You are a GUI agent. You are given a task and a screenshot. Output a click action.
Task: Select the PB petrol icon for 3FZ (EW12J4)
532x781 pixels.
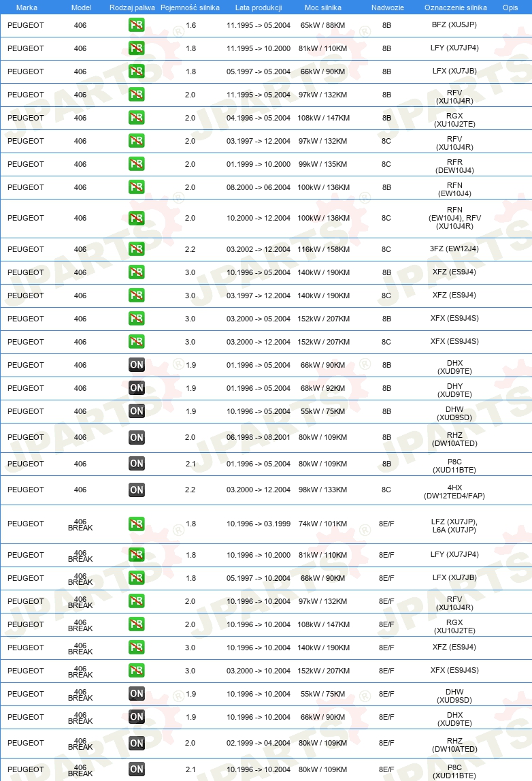coord(136,249)
